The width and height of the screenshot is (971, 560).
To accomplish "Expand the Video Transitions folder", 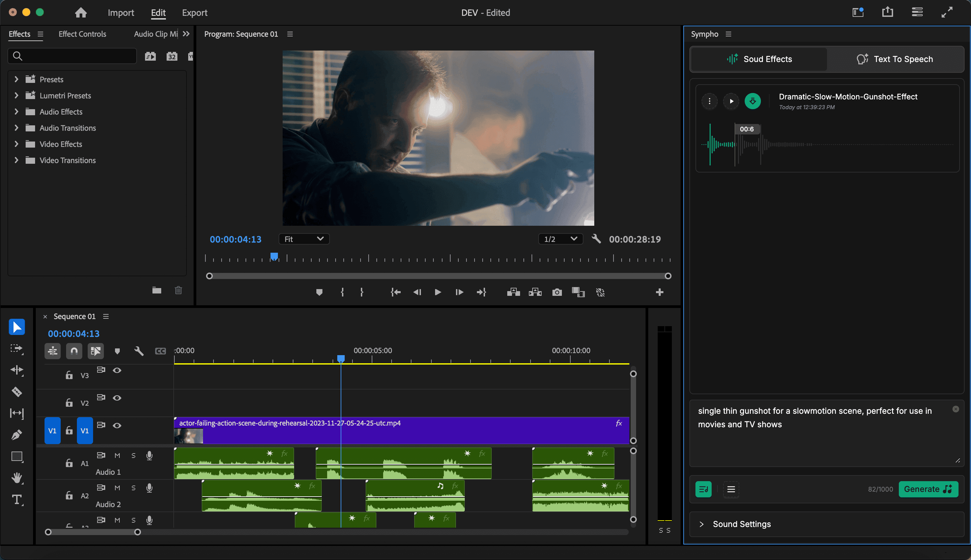I will [16, 159].
